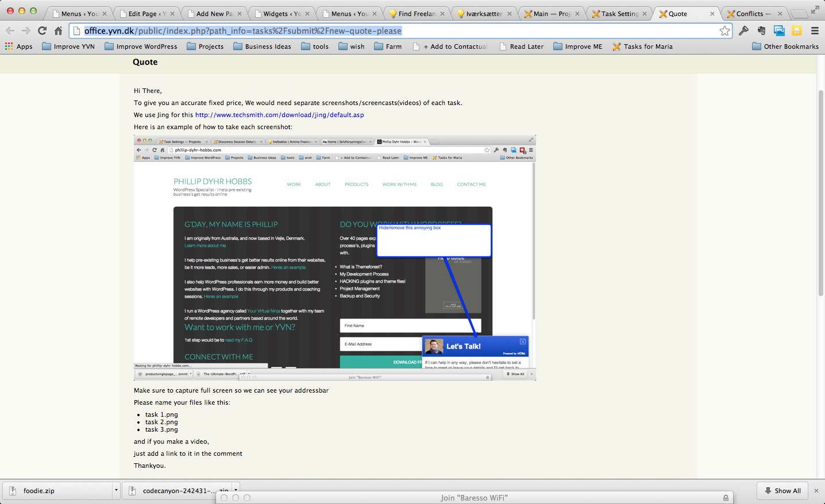Open a new tab with the blank tab button
825x504 pixels.
pyautogui.click(x=799, y=14)
